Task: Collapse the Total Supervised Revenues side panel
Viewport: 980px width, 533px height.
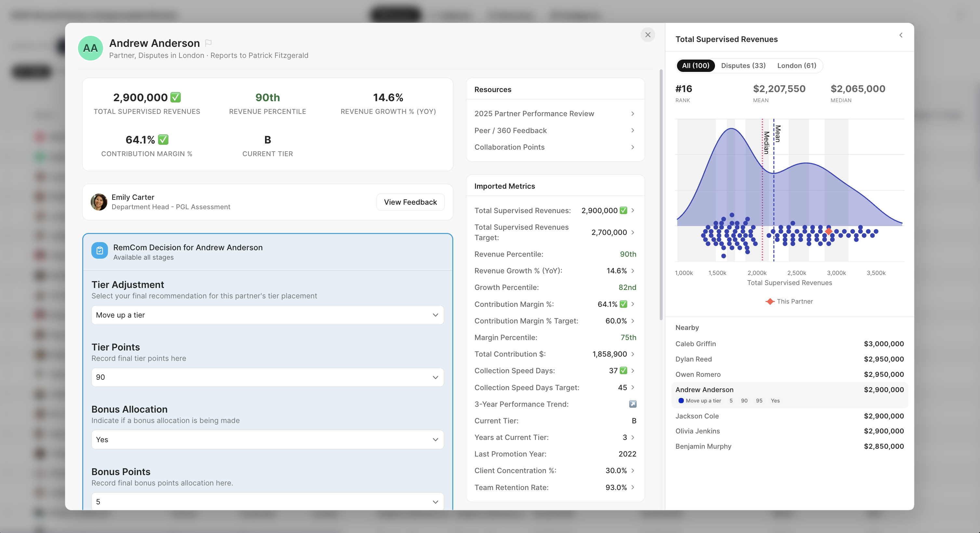Action: [901, 35]
